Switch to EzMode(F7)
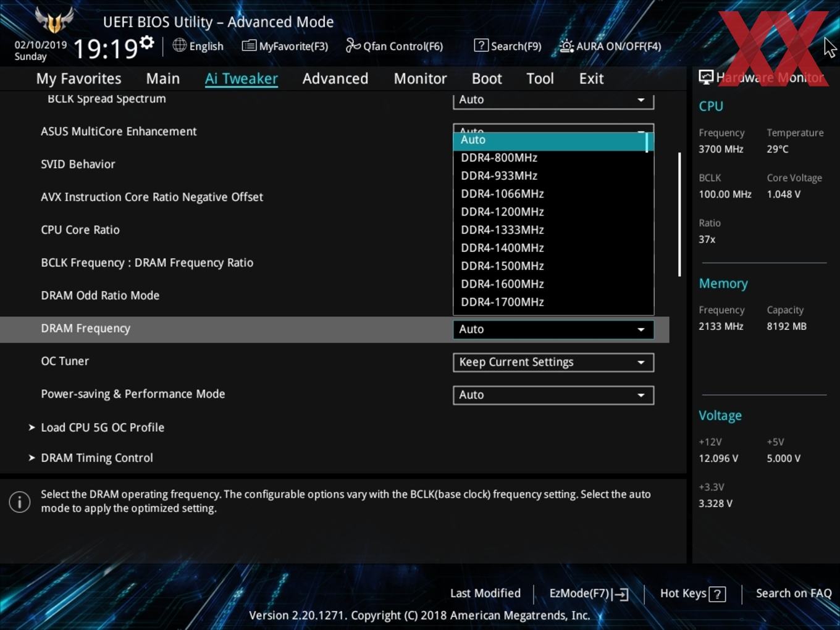The image size is (840, 630). pyautogui.click(x=589, y=594)
